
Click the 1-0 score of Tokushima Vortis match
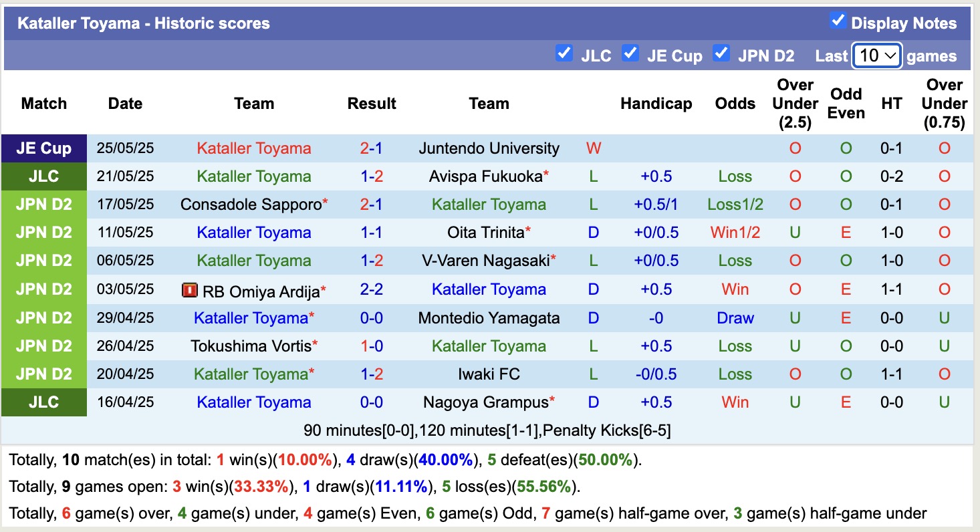[372, 346]
